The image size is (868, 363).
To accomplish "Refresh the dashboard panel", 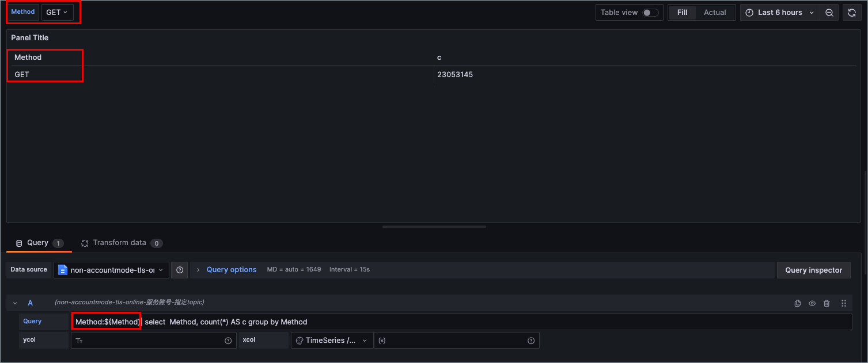I will coord(852,13).
